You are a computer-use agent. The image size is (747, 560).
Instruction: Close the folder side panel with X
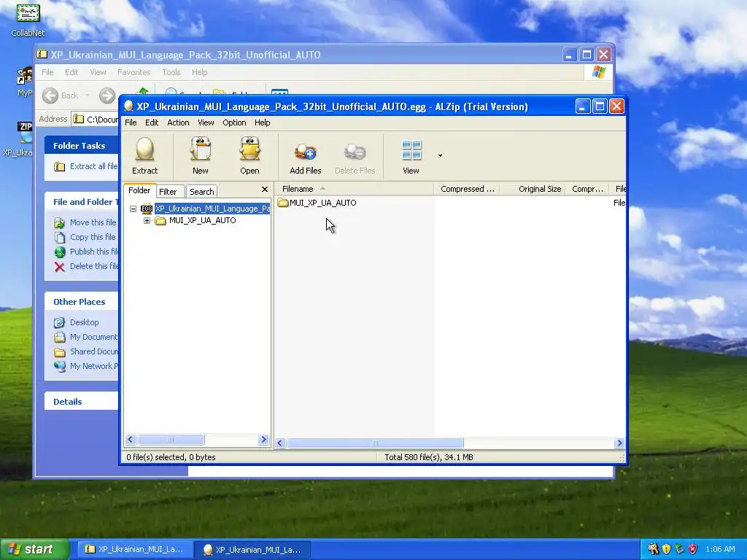pyautogui.click(x=265, y=190)
